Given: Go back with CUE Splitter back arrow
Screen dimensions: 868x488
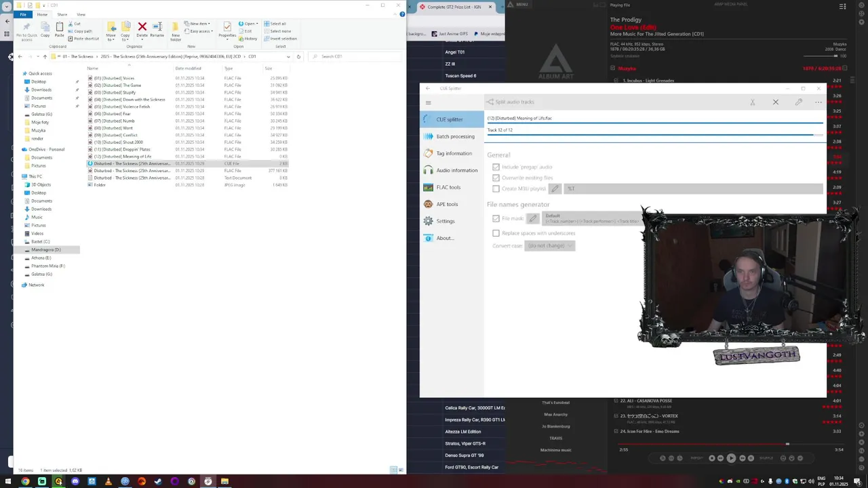Looking at the screenshot, I should click(427, 88).
